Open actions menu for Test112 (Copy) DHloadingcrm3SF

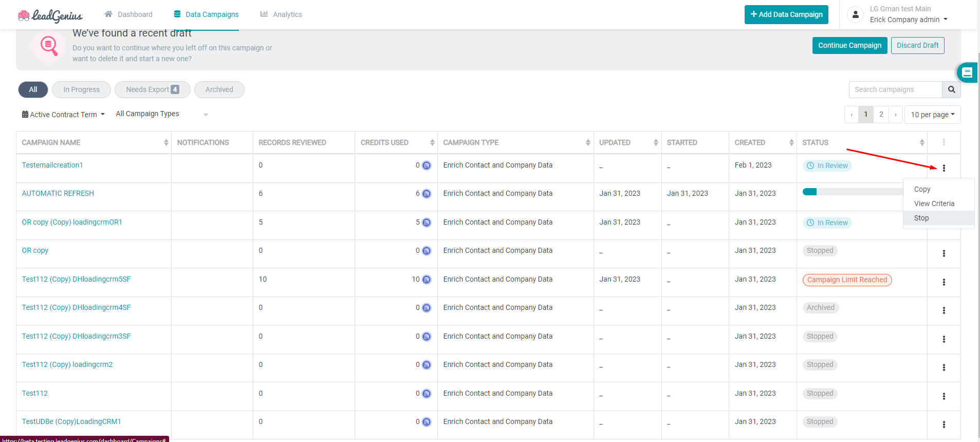[944, 339]
